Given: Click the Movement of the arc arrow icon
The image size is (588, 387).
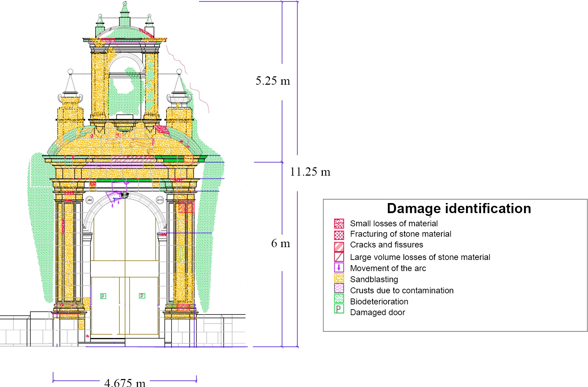Looking at the screenshot, I should tap(339, 268).
